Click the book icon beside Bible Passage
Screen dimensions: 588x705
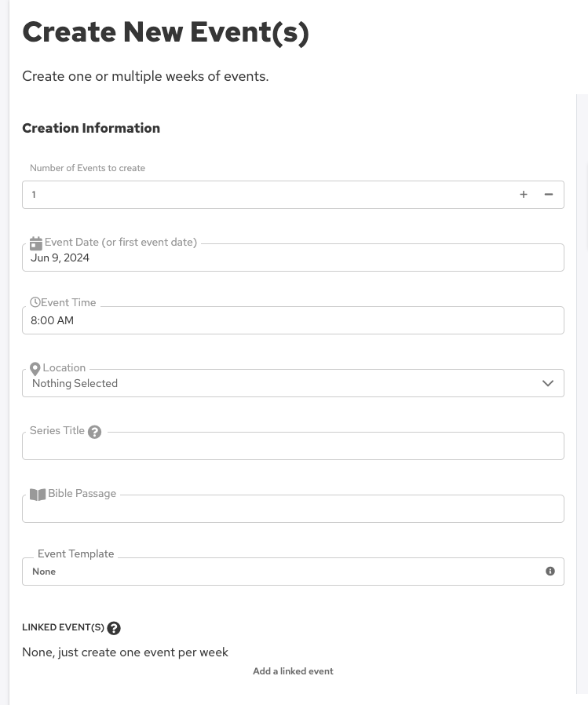click(x=38, y=495)
